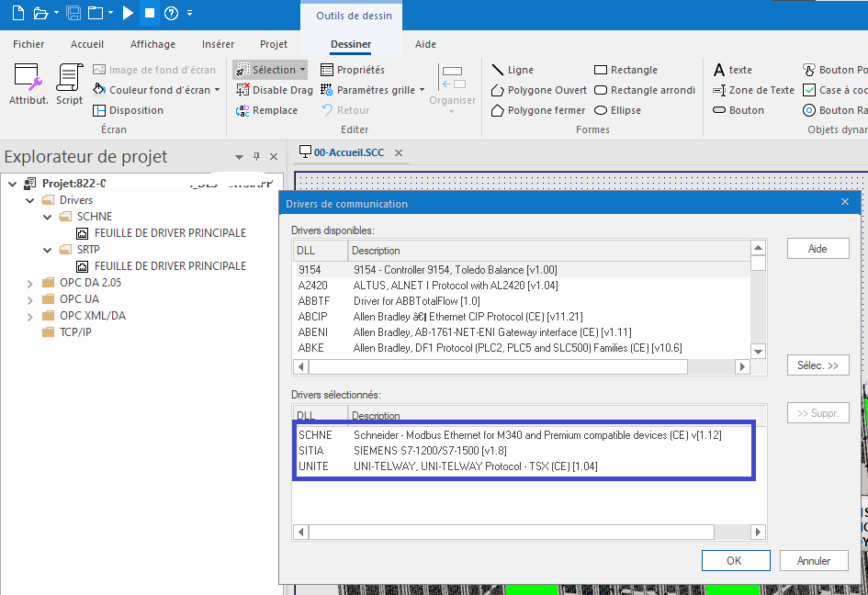Click the Remplace tool
Screen dimensions: 868x595
pos(266,110)
